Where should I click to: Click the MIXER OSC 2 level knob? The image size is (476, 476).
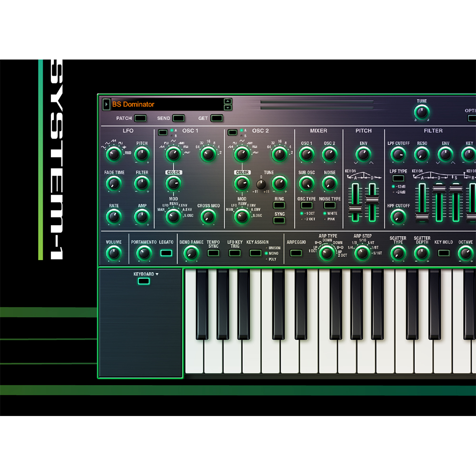coord(330,154)
